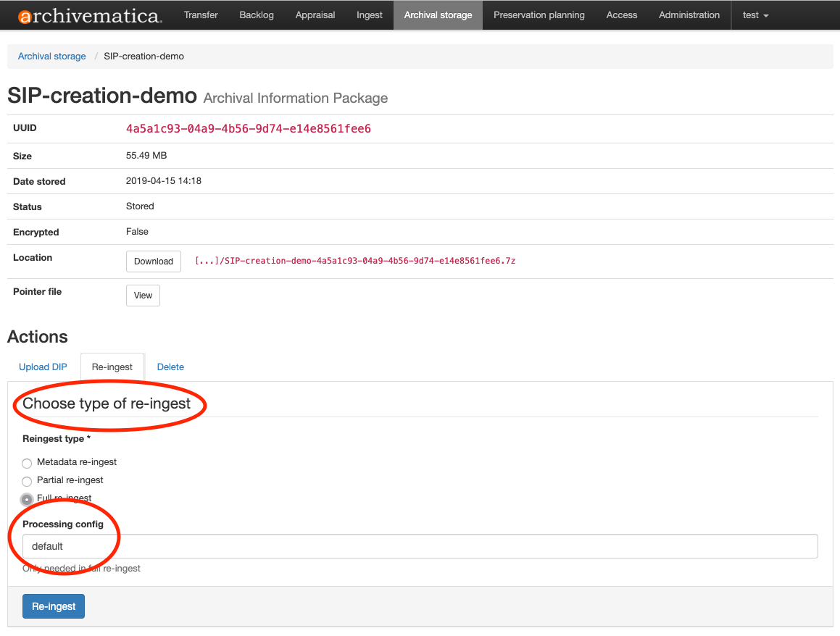The width and height of the screenshot is (840, 636).
Task: Open the Appraisal section
Action: pos(315,15)
